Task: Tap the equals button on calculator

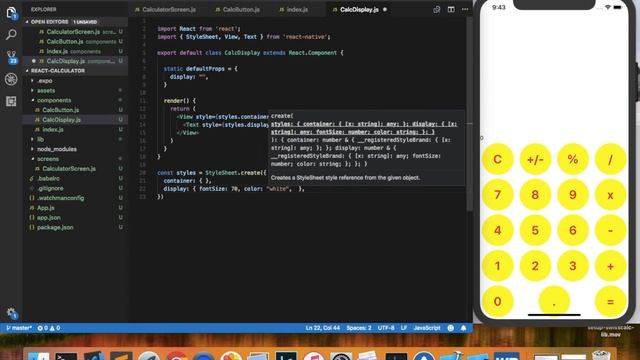Action: pyautogui.click(x=610, y=302)
